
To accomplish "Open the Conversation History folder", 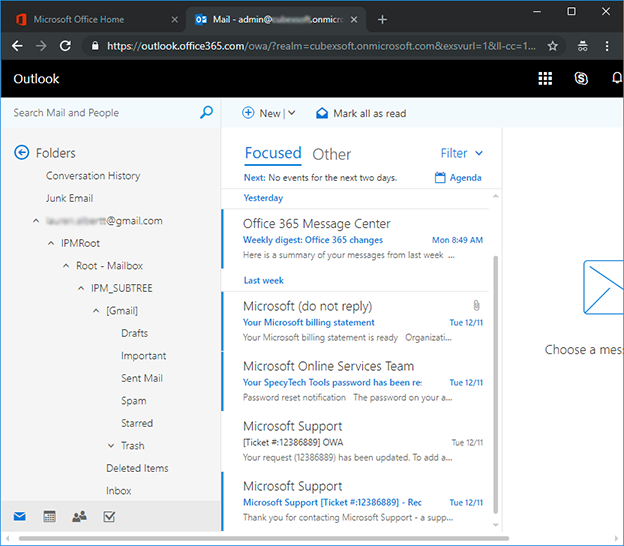I will [93, 176].
